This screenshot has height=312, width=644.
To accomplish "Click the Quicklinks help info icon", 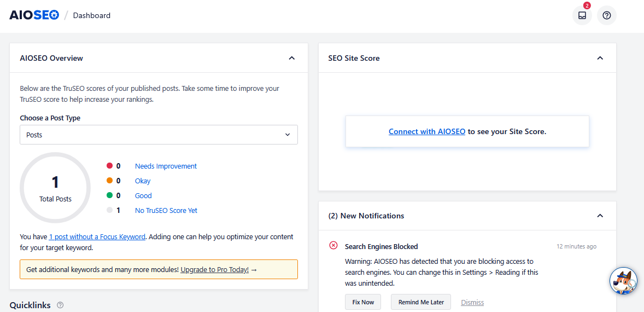I will [x=60, y=305].
